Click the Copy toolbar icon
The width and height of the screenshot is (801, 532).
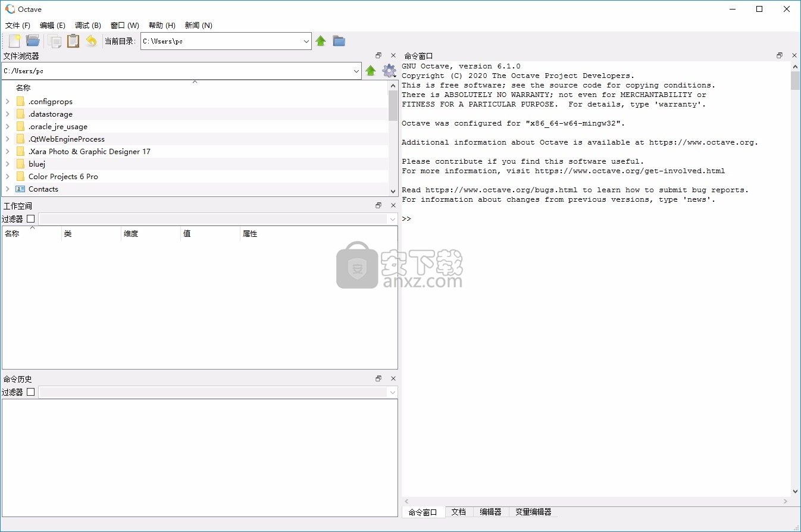[x=55, y=41]
